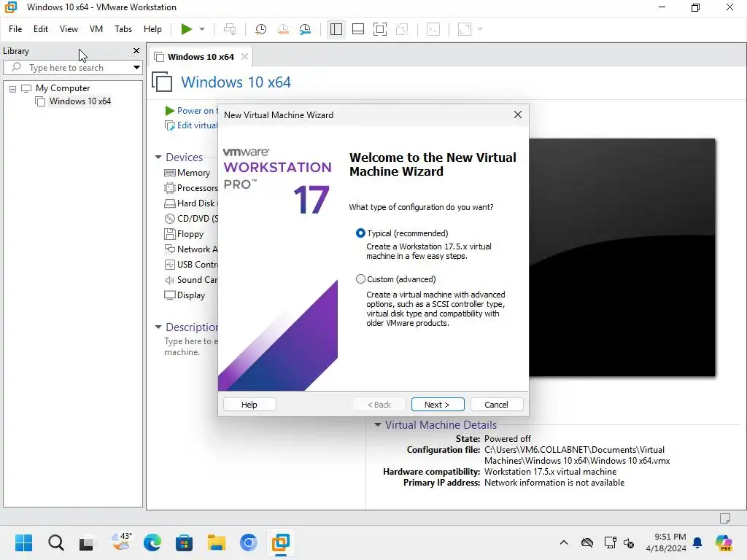Image resolution: width=747 pixels, height=560 pixels.
Task: Close the New Virtual Machine Wizard dialog
Action: (518, 114)
